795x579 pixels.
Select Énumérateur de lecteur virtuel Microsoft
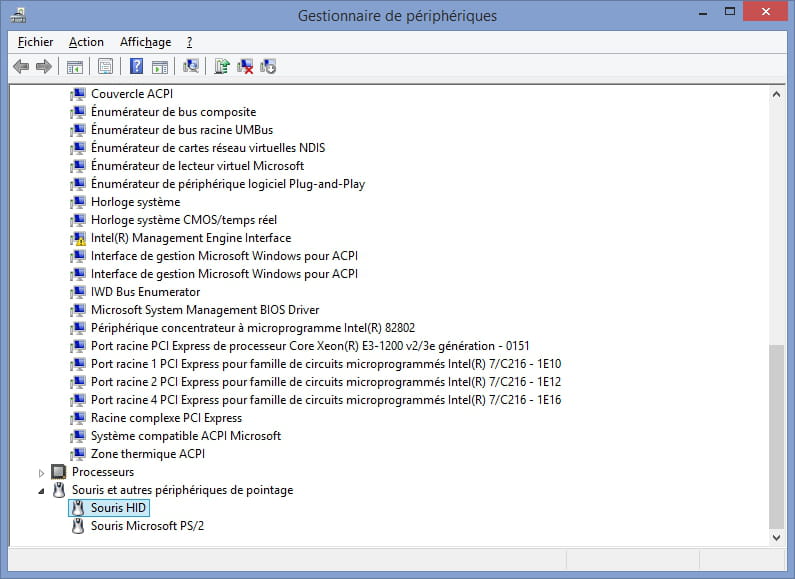coord(197,166)
